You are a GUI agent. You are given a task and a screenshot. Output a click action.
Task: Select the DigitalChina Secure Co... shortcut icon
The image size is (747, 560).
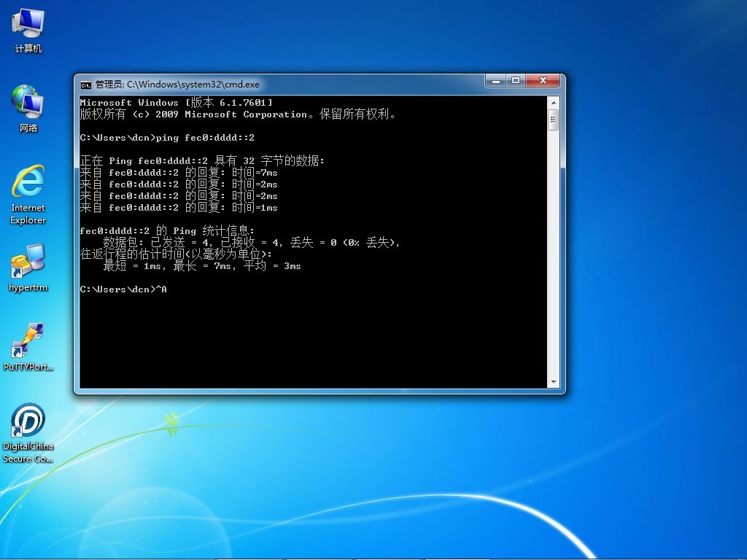[x=28, y=433]
